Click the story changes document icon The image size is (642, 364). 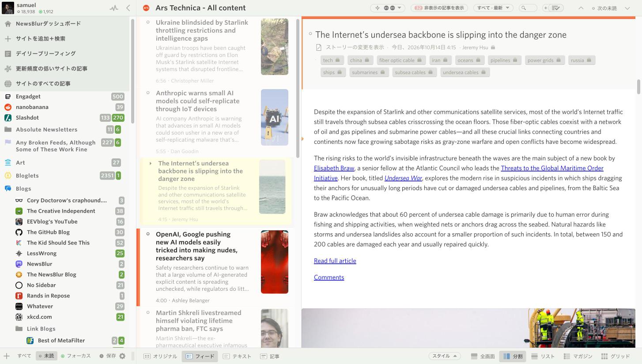tap(319, 48)
